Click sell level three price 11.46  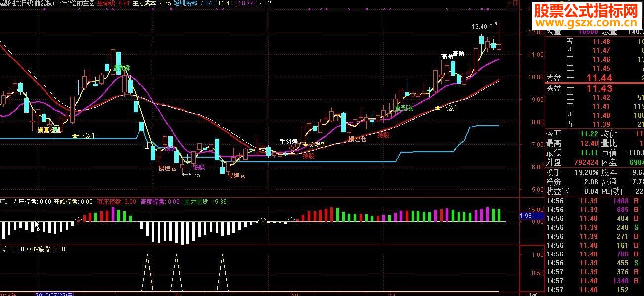coord(601,60)
